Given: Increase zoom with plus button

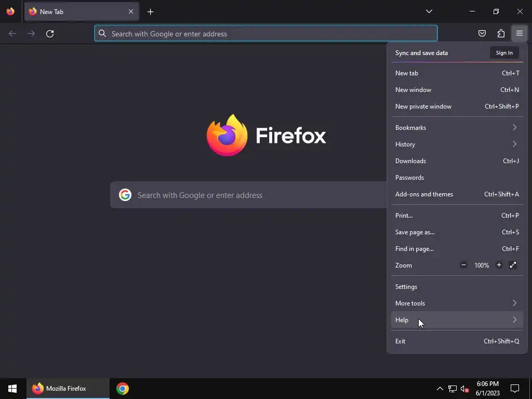Looking at the screenshot, I should [499, 265].
